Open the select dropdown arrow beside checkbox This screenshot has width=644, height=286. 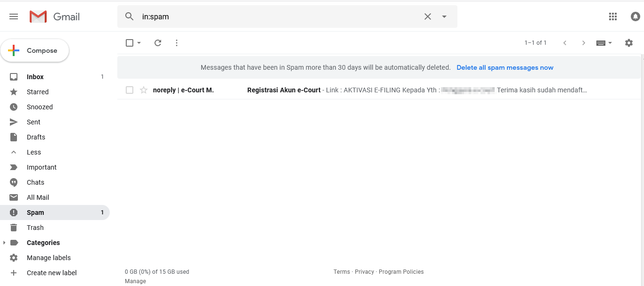139,43
